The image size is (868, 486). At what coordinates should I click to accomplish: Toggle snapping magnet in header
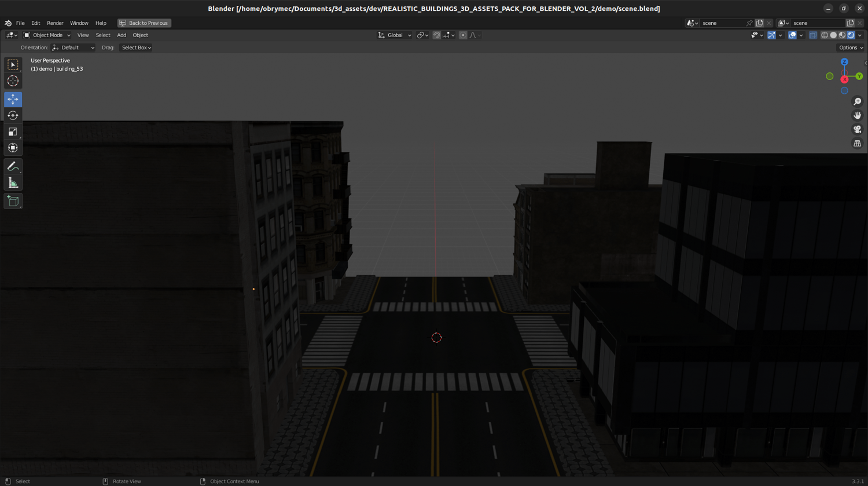click(x=437, y=35)
